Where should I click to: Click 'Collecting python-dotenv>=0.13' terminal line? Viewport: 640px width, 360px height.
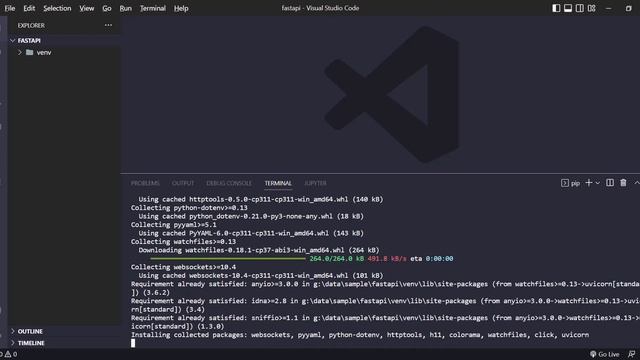click(189, 208)
